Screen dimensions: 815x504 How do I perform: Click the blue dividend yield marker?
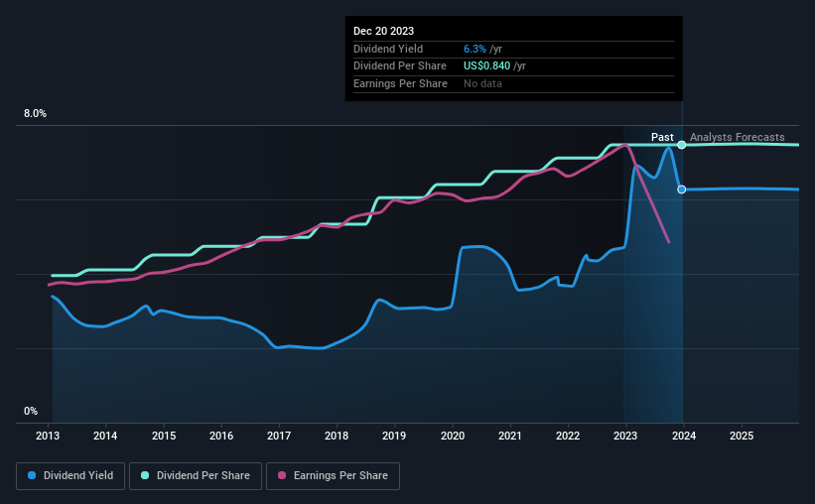(x=681, y=189)
